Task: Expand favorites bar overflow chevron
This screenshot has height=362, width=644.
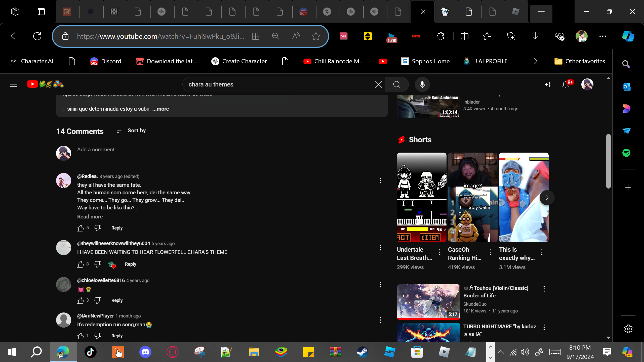Action: pos(535,61)
